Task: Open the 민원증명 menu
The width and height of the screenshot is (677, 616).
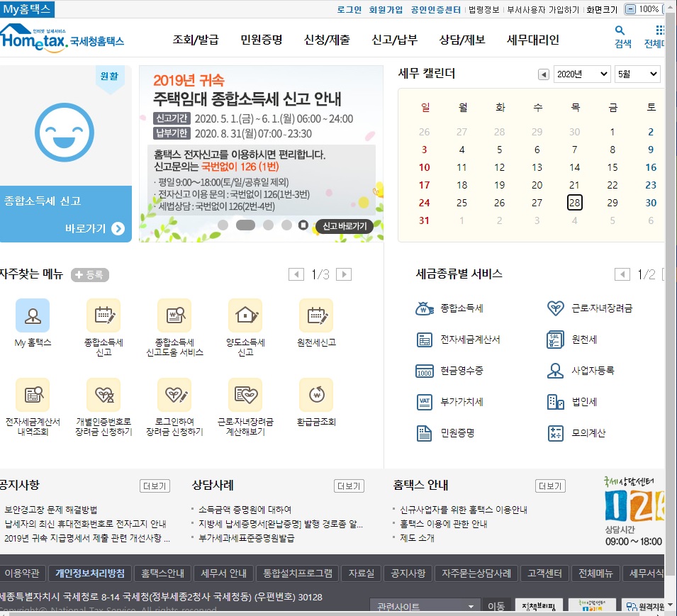Action: pos(262,40)
